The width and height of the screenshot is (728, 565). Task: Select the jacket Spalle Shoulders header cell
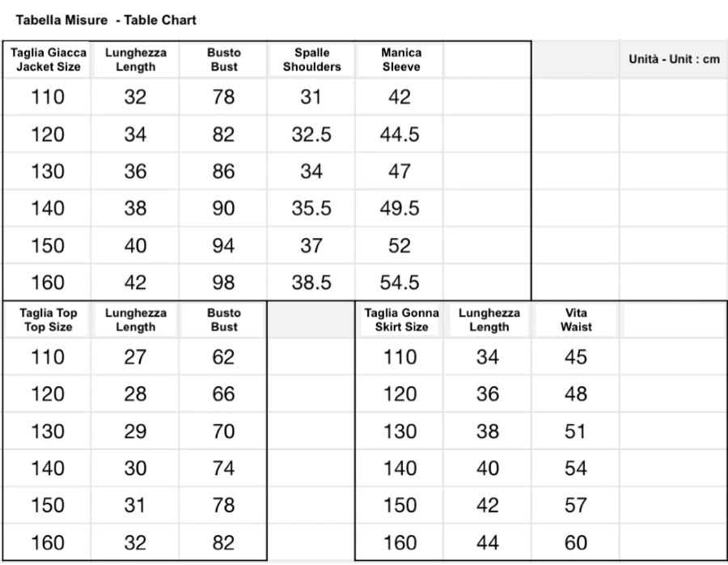point(311,59)
